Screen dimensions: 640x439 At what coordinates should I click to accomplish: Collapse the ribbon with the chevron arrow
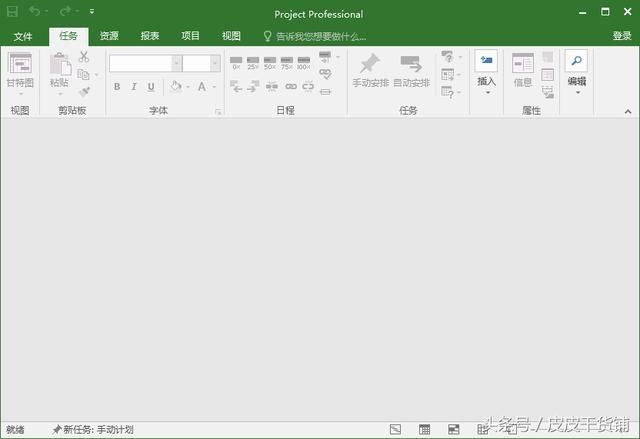coord(628,111)
